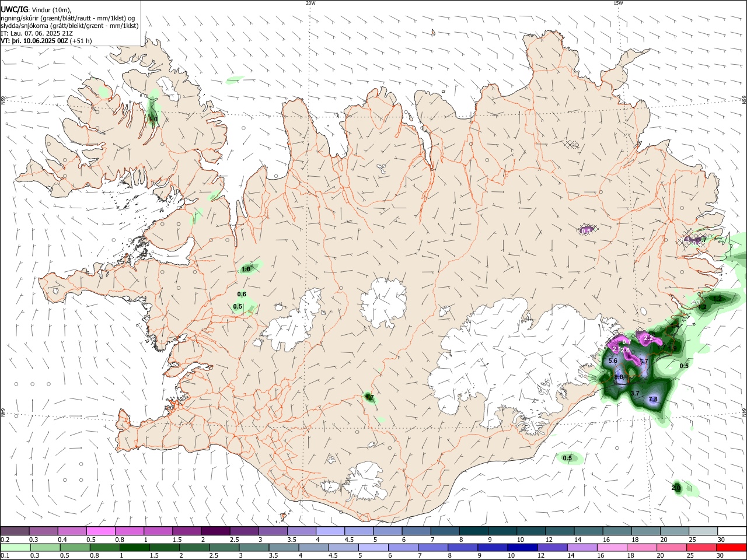Select the 'IT: Lau. 07. 06. 2025 21Z' line

37,34
